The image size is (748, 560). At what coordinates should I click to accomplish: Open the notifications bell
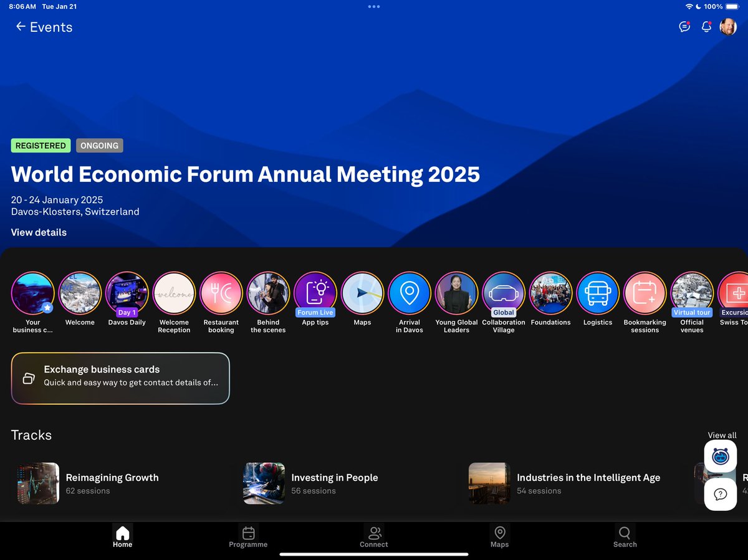tap(706, 27)
